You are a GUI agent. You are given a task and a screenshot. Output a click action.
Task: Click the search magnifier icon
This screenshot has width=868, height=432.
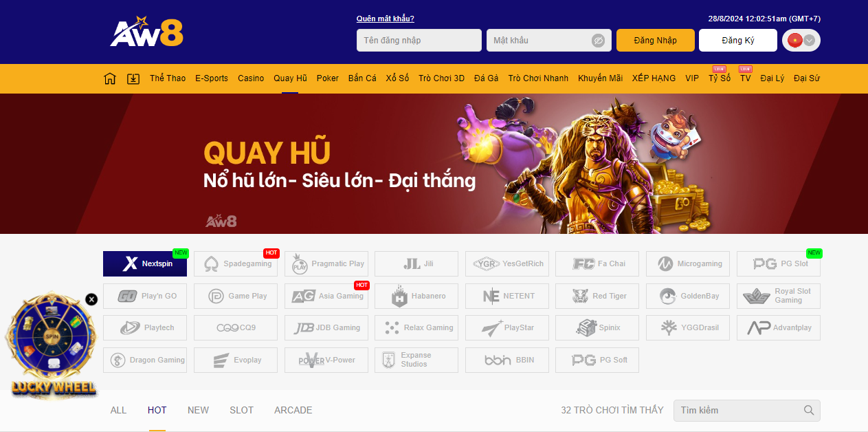point(809,411)
